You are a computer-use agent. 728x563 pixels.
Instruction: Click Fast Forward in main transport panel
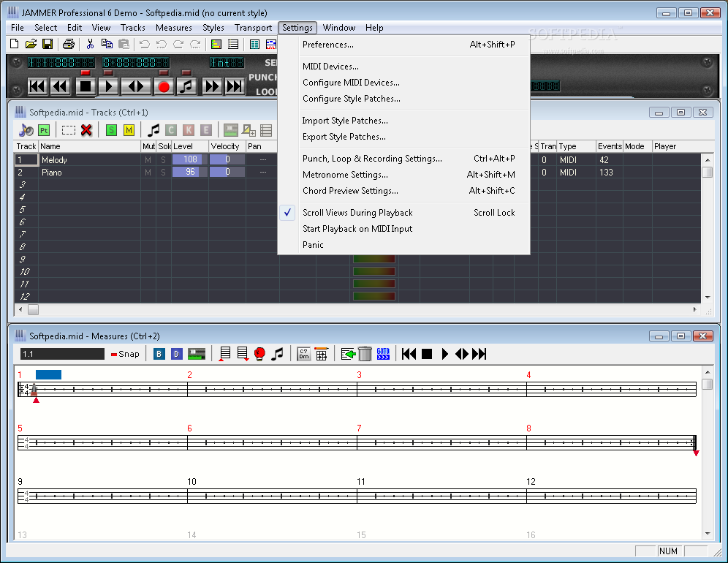(212, 86)
